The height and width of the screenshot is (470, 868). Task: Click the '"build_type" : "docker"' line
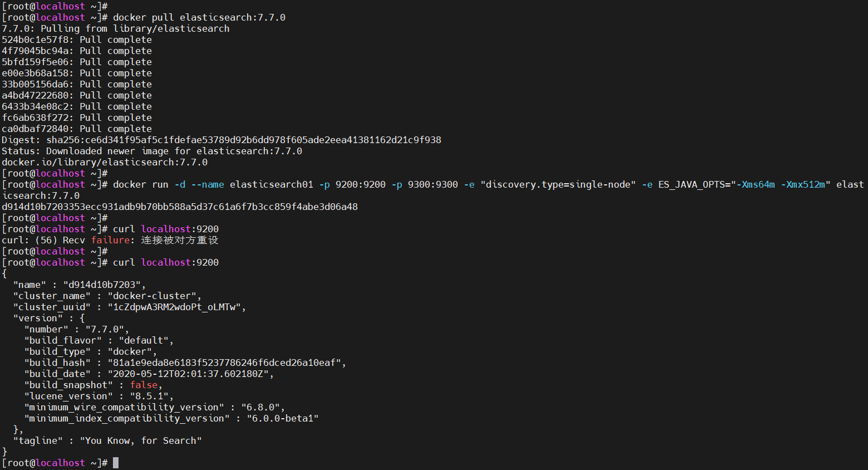[91, 351]
